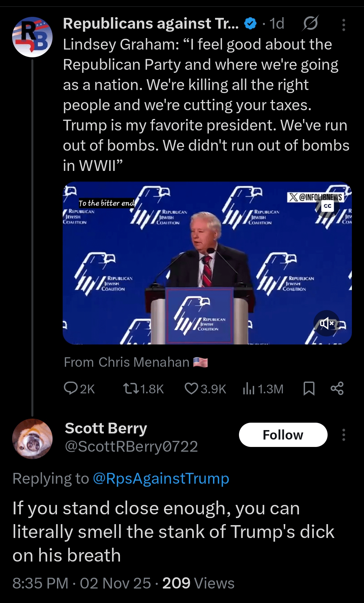Screen dimensions: 364x603
Task: Open the @ScottRBerry0722 handle
Action: (131, 447)
